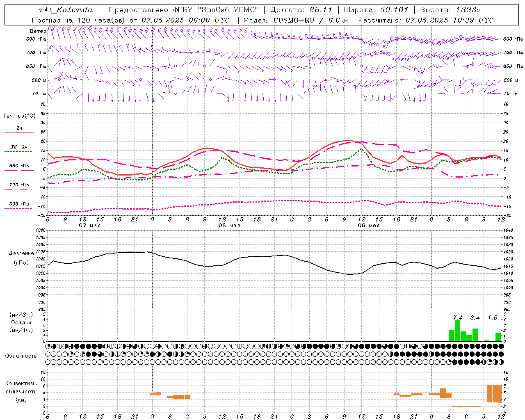Click the 1.5 precipitation total value

492,317
